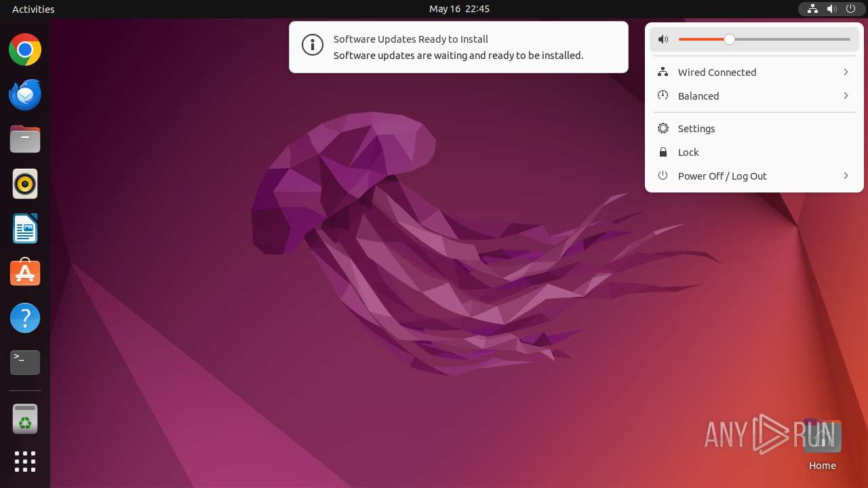Click the Home label under the desktop icon
Image resolution: width=868 pixels, height=488 pixels.
coord(822,466)
